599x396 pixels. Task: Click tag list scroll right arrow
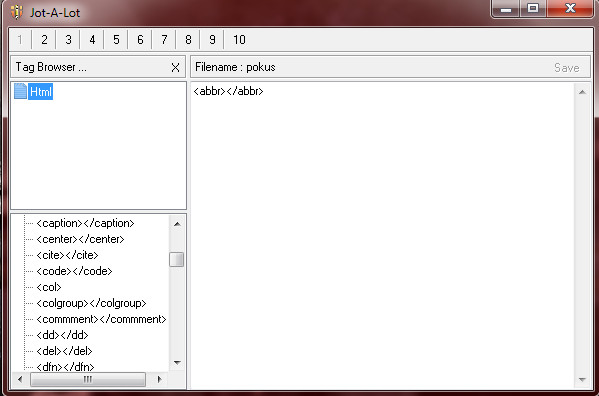click(160, 379)
